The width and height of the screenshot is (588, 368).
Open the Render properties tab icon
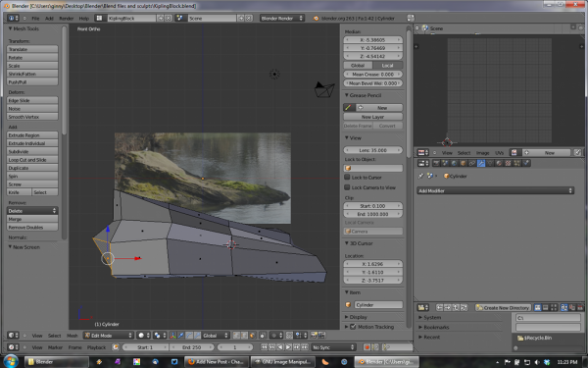pos(436,163)
